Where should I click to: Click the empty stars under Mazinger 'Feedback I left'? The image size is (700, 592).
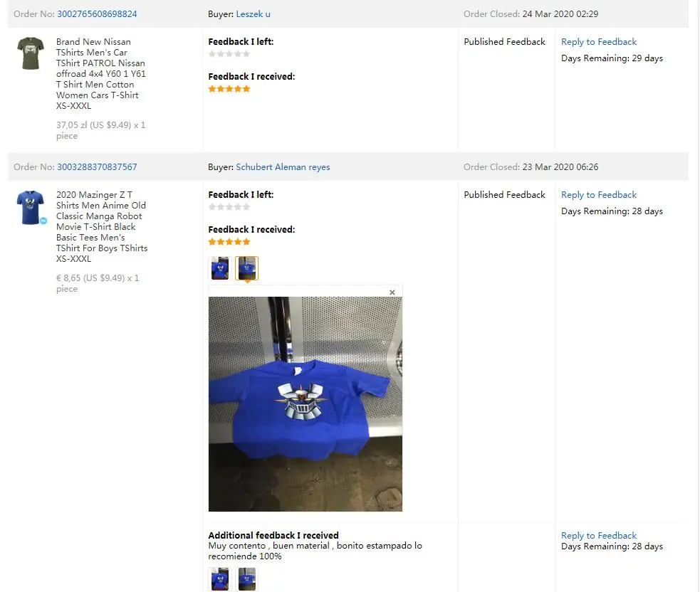pos(229,207)
